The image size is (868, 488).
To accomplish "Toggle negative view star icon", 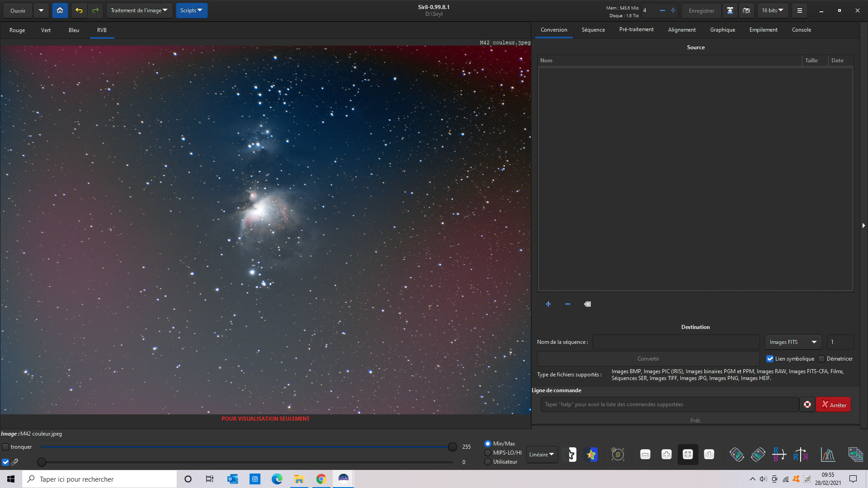I will [572, 455].
